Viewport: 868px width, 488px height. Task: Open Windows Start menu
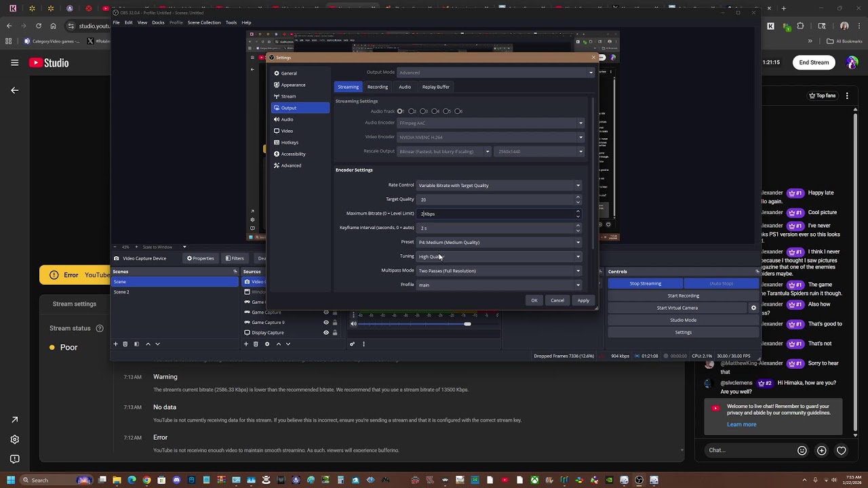(x=10, y=481)
